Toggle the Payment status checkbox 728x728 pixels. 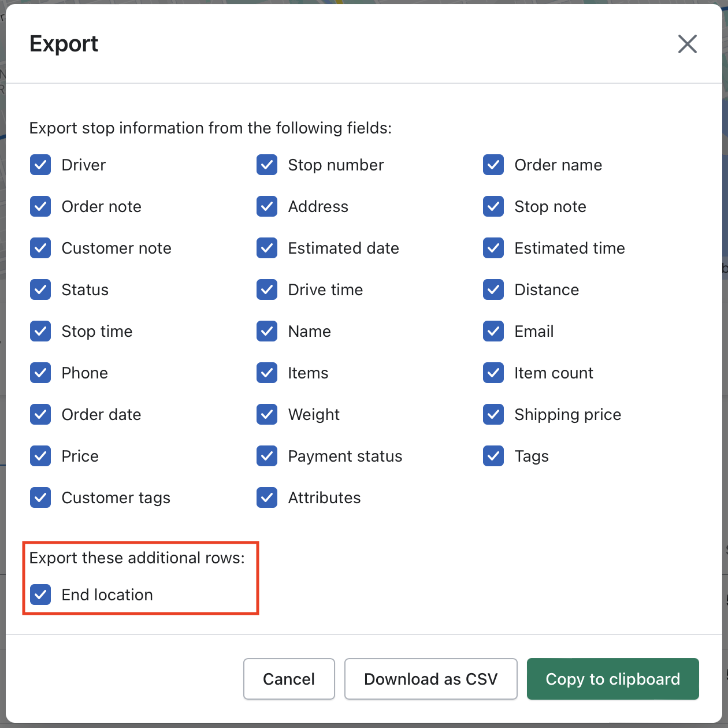click(267, 456)
